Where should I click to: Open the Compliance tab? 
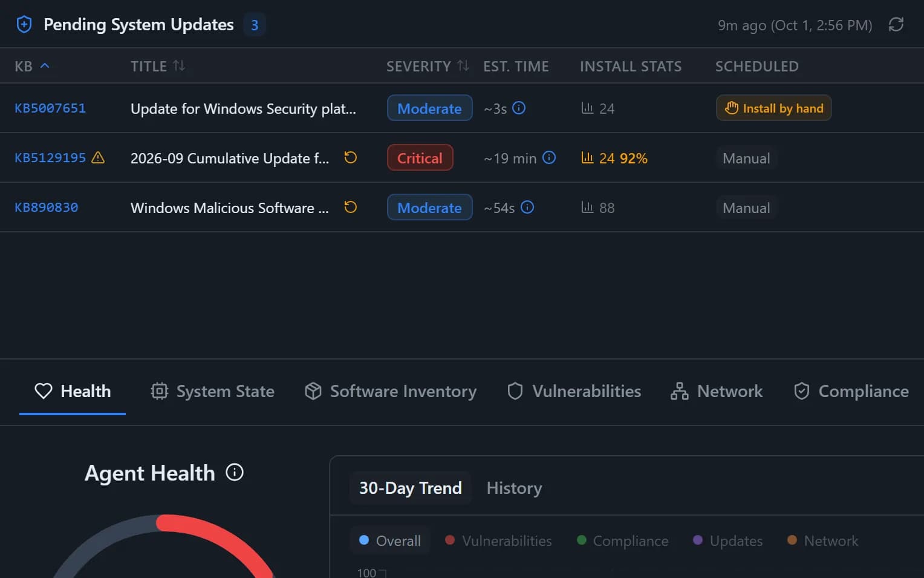click(x=851, y=391)
